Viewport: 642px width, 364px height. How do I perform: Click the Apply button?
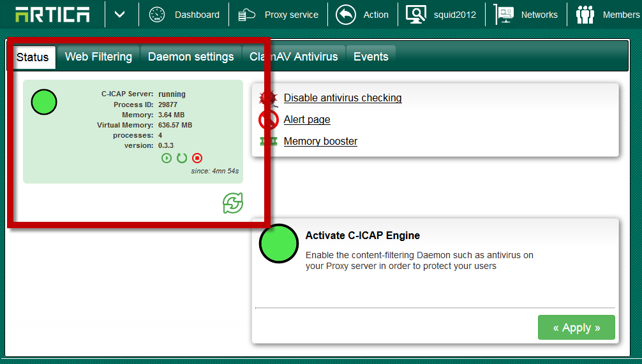click(576, 327)
